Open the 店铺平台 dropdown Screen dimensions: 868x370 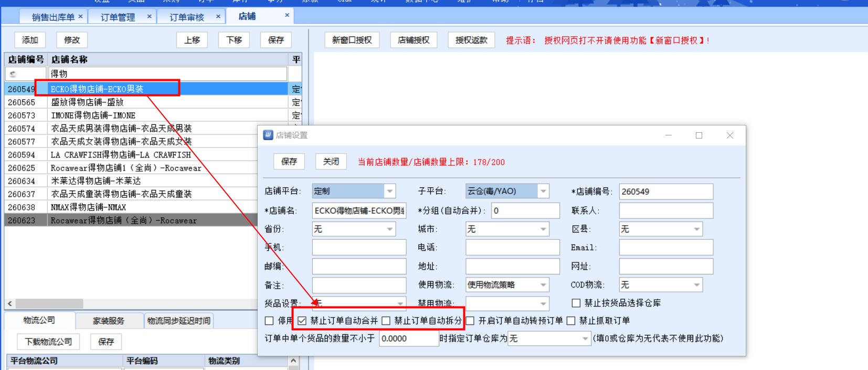[389, 192]
